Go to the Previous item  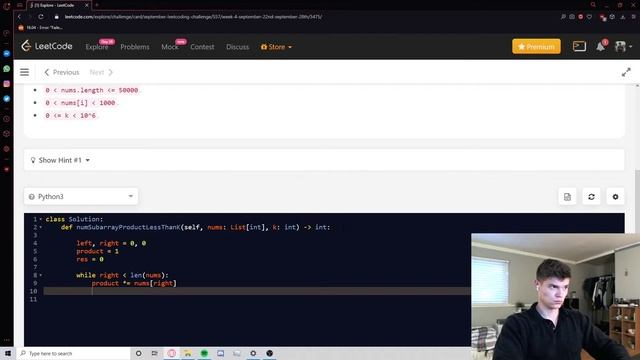tap(62, 72)
